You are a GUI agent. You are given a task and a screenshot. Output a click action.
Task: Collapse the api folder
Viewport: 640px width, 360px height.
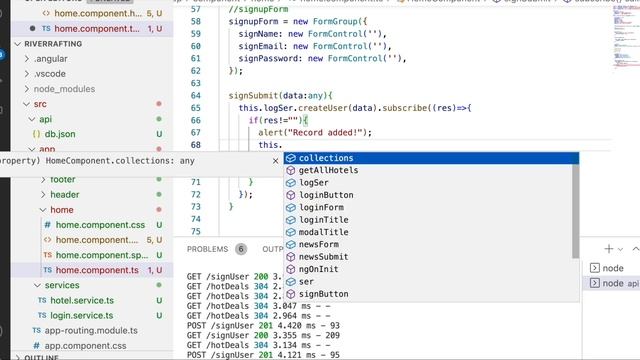click(x=32, y=119)
